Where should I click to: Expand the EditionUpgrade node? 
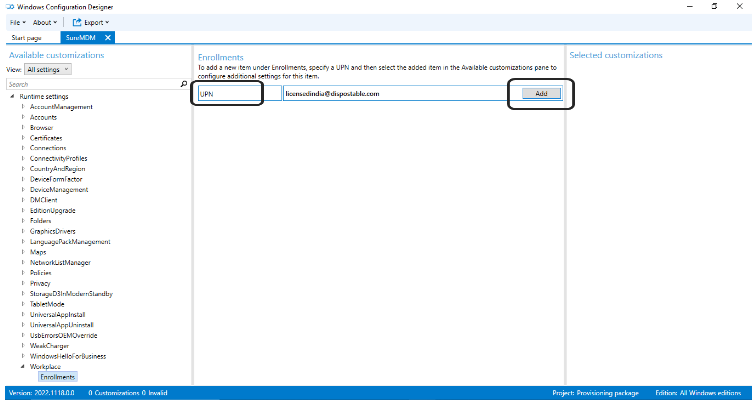23,211
